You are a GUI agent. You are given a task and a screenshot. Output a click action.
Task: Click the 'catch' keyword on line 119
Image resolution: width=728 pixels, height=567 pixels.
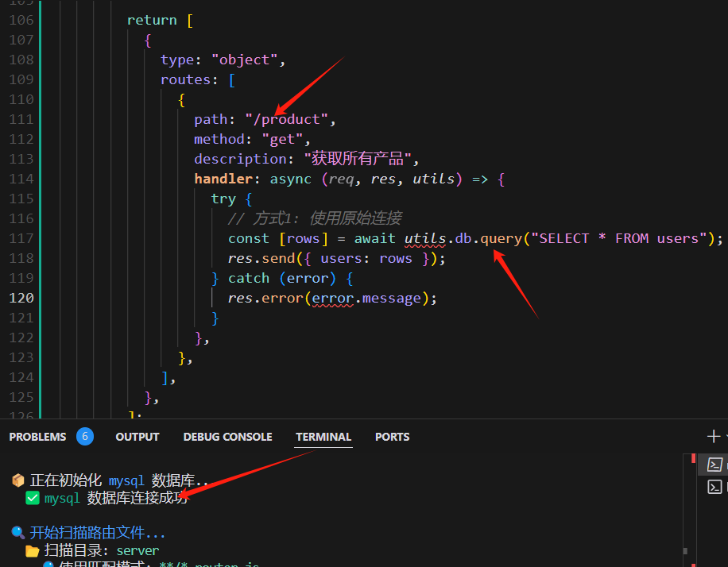[249, 279]
